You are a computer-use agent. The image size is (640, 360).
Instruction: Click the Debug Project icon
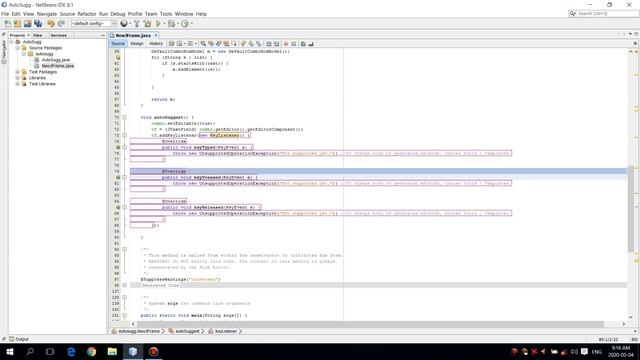pyautogui.click(x=171, y=24)
